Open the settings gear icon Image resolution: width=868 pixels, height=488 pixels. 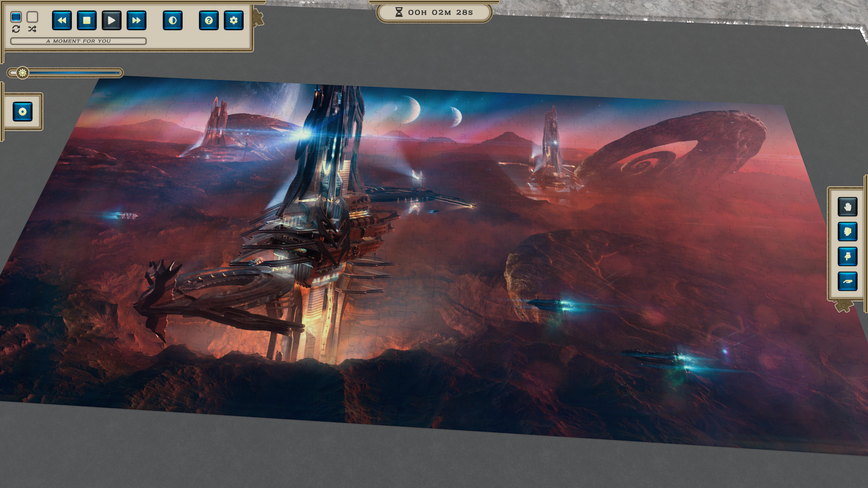pyautogui.click(x=234, y=21)
